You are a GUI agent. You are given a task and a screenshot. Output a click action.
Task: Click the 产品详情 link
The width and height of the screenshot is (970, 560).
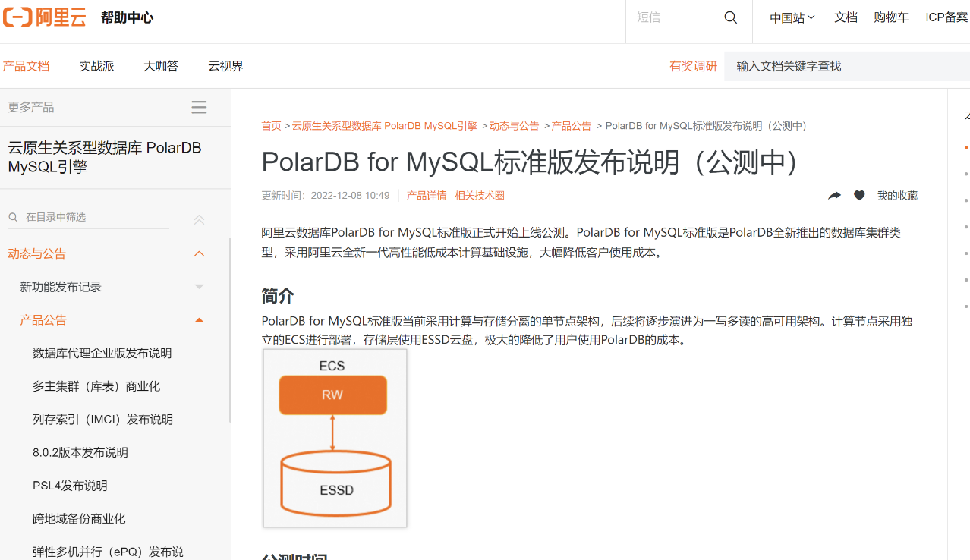(x=427, y=196)
